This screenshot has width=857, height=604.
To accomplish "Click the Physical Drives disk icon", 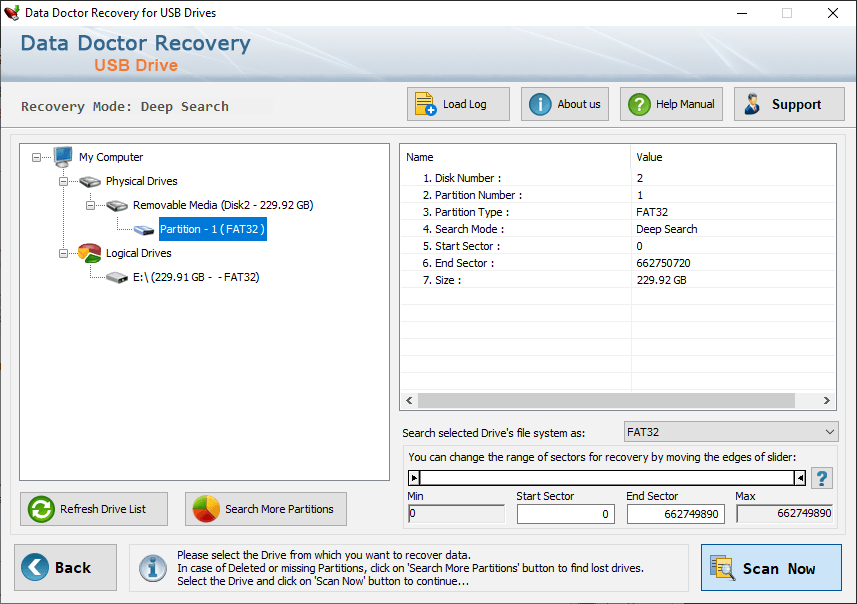I will coord(90,181).
